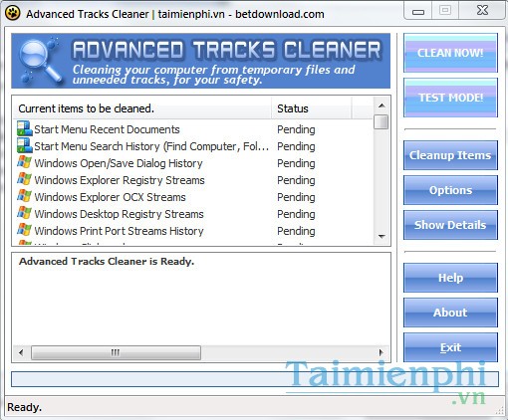The height and width of the screenshot is (420, 508).
Task: Open the Help button
Action: point(450,278)
